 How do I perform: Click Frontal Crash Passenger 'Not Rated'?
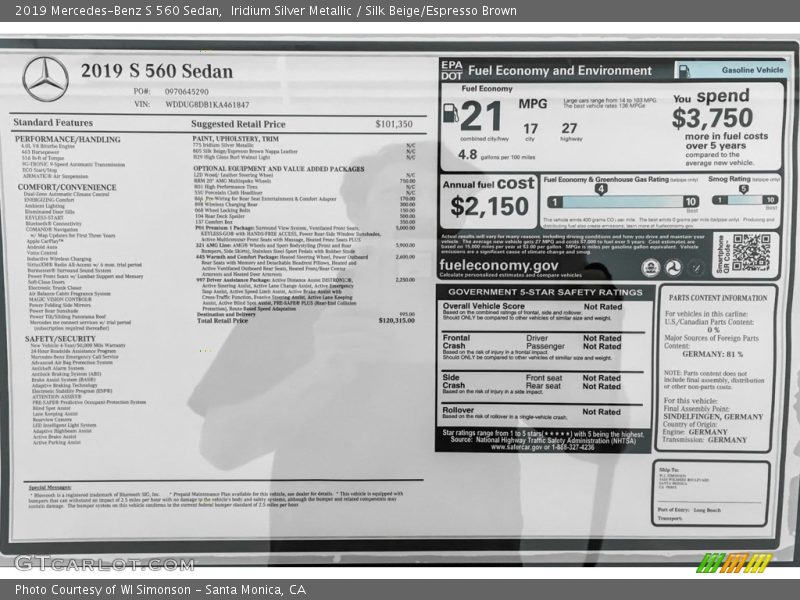pyautogui.click(x=602, y=346)
